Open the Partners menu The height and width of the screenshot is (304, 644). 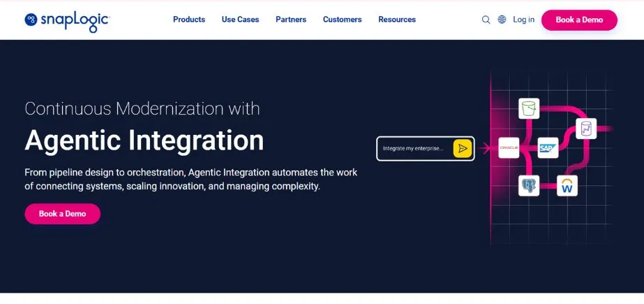(291, 20)
